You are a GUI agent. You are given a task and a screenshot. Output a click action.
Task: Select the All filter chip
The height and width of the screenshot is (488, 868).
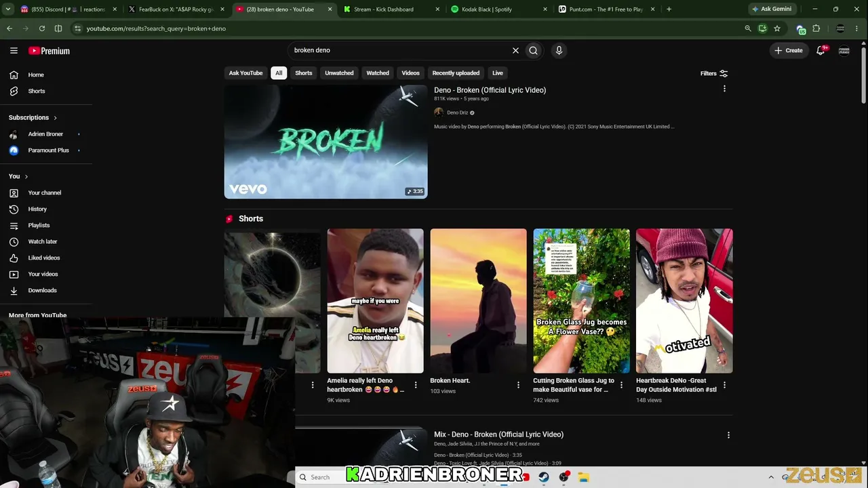(x=279, y=73)
